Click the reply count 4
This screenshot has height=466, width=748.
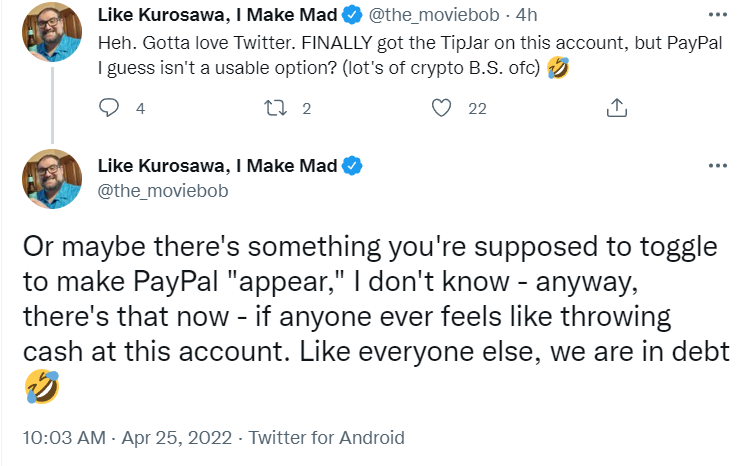click(x=141, y=109)
